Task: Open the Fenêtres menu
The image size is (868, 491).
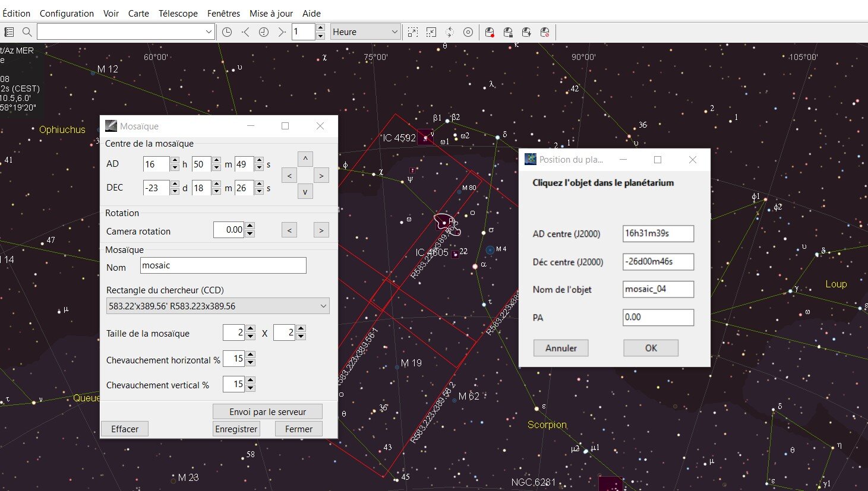Action: pos(224,13)
